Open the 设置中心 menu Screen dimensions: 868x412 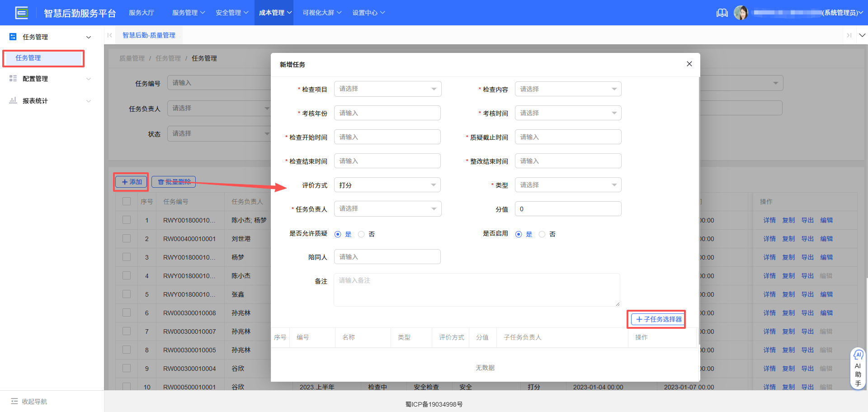point(368,13)
